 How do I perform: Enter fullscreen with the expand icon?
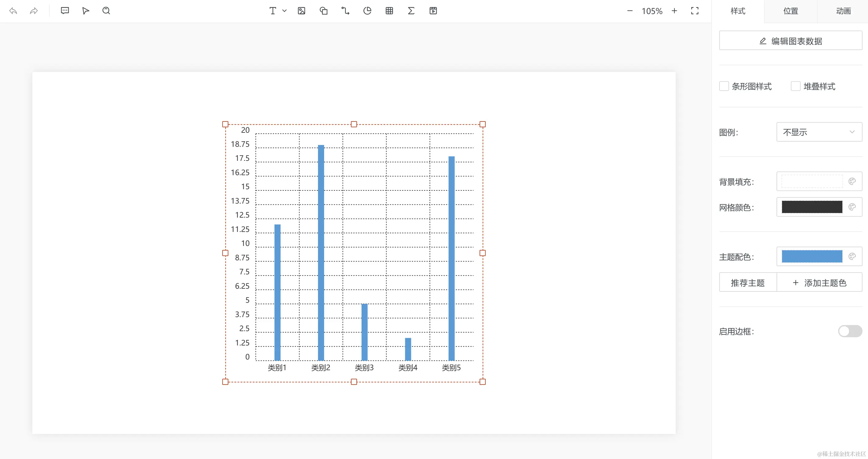pyautogui.click(x=695, y=11)
